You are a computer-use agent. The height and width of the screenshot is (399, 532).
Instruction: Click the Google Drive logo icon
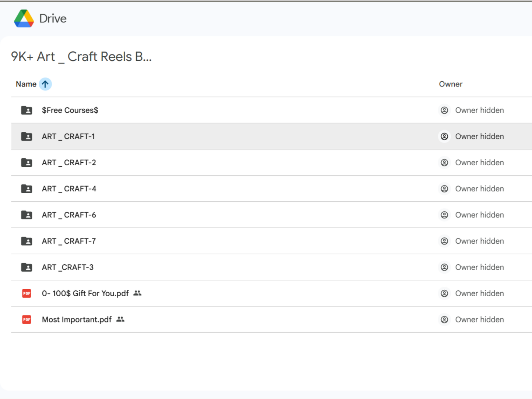click(24, 18)
